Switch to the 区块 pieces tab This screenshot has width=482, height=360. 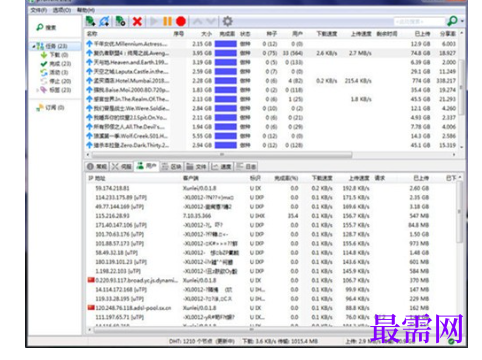[171, 166]
